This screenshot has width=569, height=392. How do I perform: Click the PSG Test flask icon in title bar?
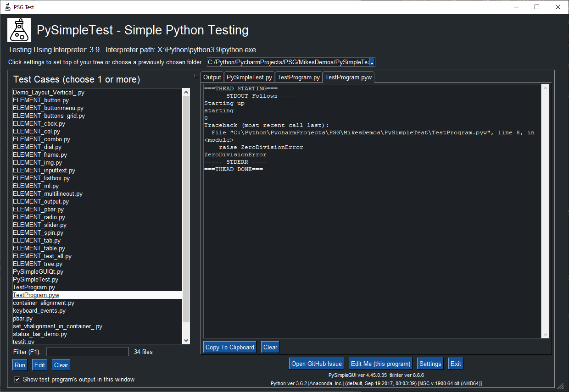pyautogui.click(x=7, y=7)
